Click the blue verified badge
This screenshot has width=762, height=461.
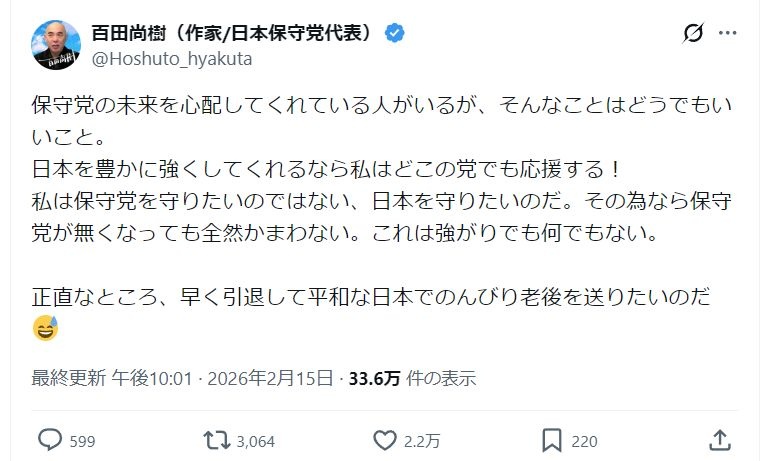pos(397,33)
